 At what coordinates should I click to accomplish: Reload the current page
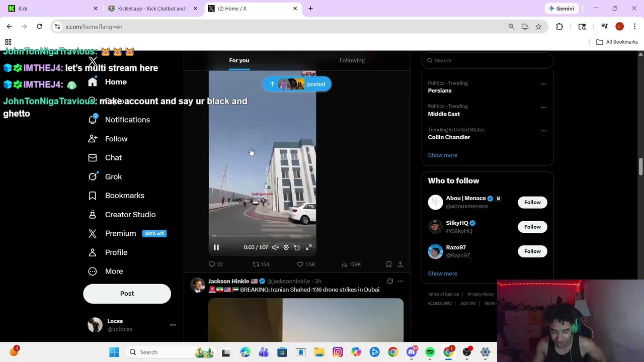pyautogui.click(x=39, y=27)
